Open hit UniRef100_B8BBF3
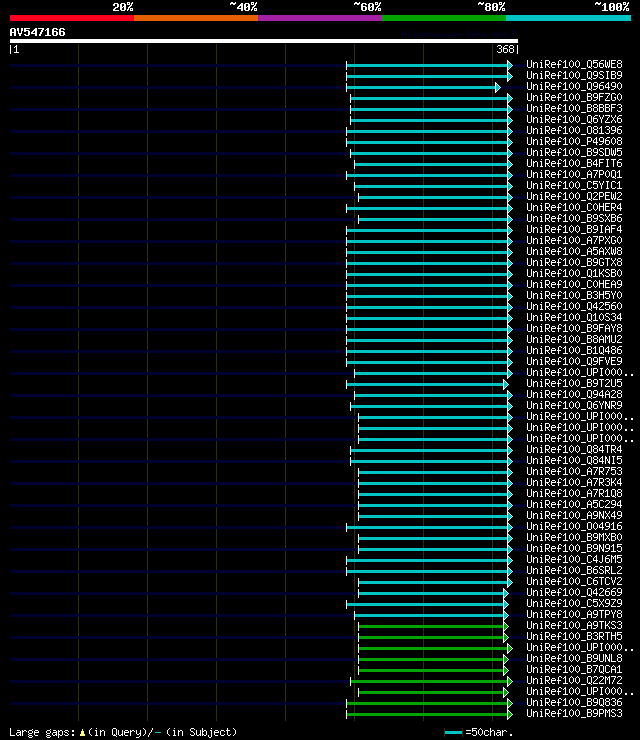 pos(574,108)
